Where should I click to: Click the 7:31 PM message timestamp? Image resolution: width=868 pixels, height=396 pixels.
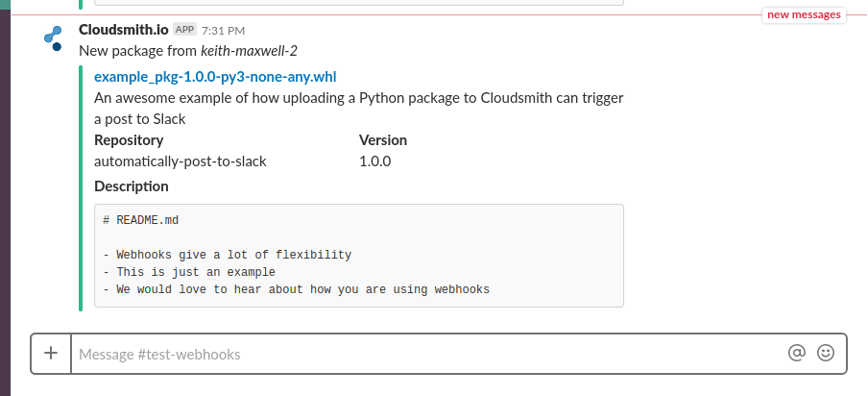click(x=223, y=31)
